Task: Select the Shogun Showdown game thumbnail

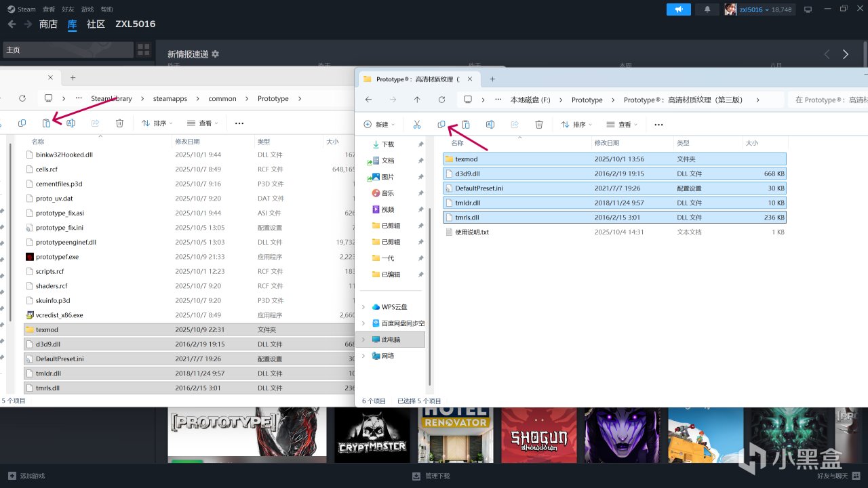Action: [539, 435]
